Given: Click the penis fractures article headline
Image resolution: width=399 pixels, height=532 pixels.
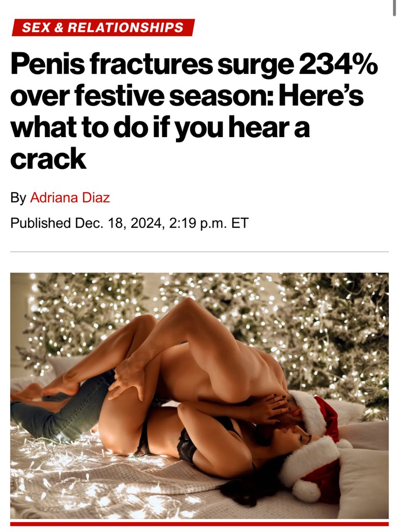Looking at the screenshot, I should click(x=193, y=111).
